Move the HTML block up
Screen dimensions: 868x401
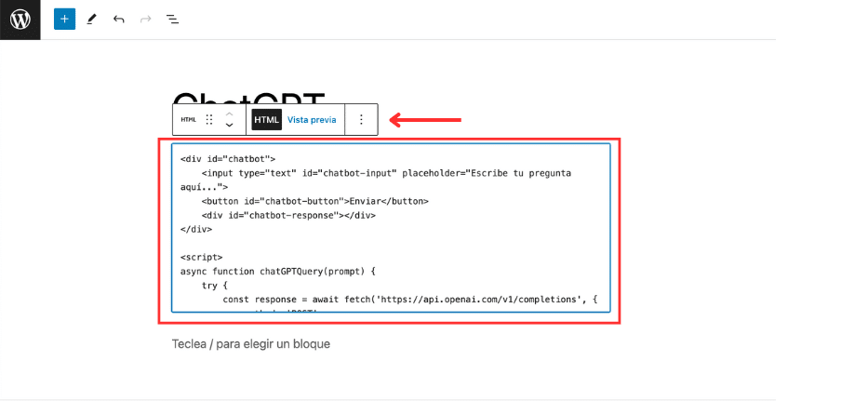(x=230, y=114)
